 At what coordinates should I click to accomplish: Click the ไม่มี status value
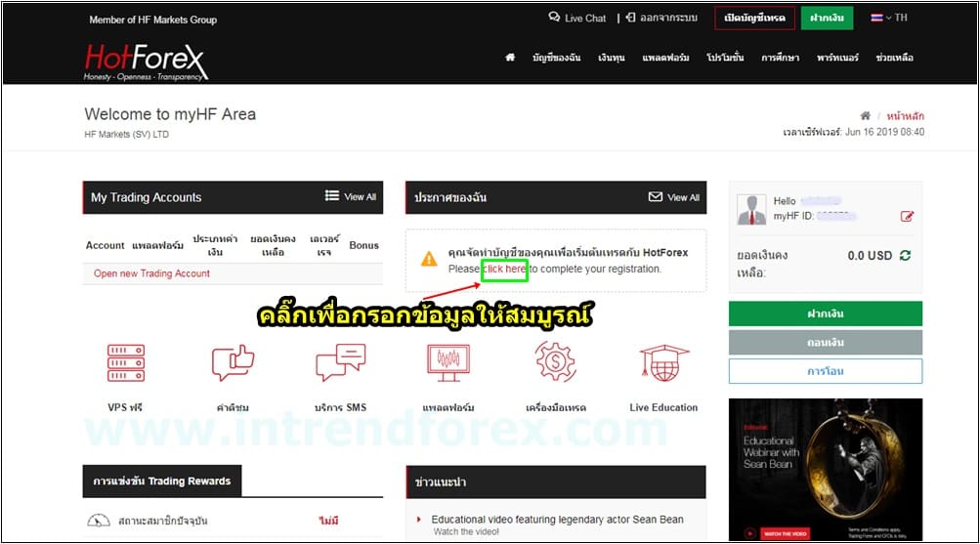click(x=328, y=521)
